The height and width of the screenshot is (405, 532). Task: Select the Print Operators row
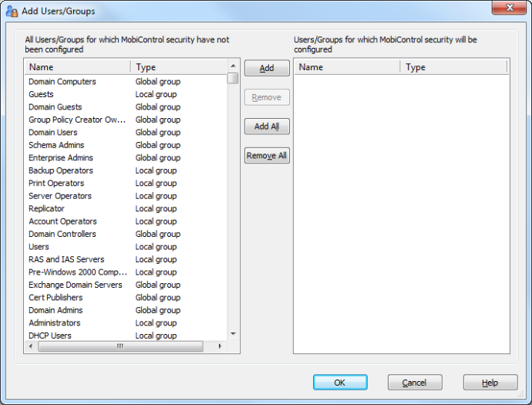pos(126,184)
